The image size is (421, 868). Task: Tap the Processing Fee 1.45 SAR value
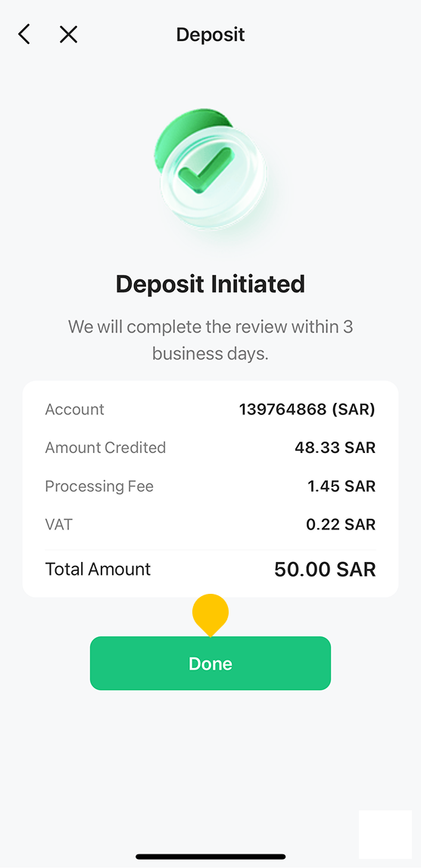(341, 486)
